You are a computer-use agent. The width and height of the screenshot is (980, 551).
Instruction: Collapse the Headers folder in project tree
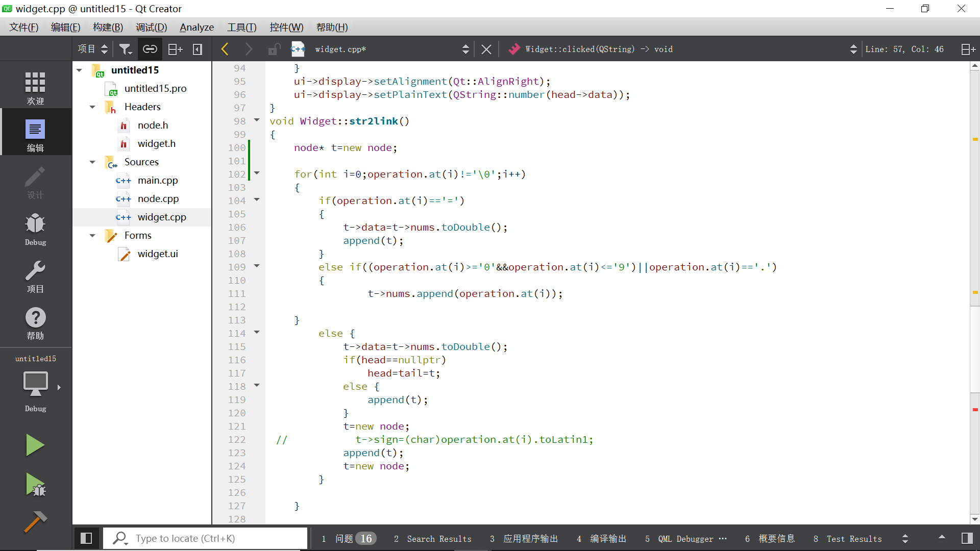tap(92, 107)
